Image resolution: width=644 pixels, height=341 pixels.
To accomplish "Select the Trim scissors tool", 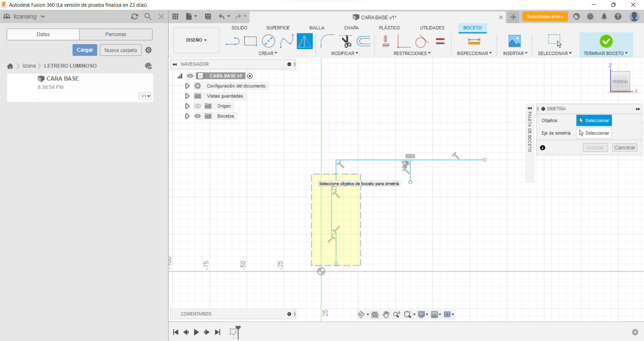I will [x=346, y=41].
